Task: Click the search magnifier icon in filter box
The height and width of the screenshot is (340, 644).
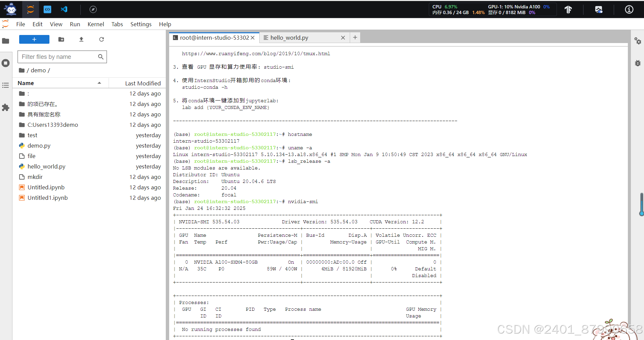Action: [101, 57]
